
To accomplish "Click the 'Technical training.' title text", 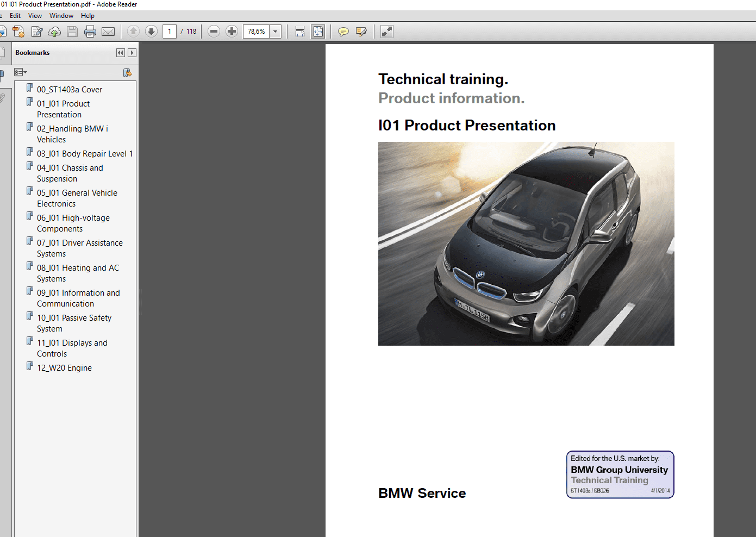I will coord(443,79).
